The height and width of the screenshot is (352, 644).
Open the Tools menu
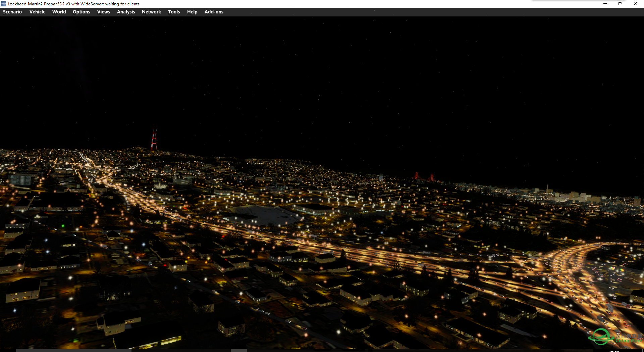(174, 12)
